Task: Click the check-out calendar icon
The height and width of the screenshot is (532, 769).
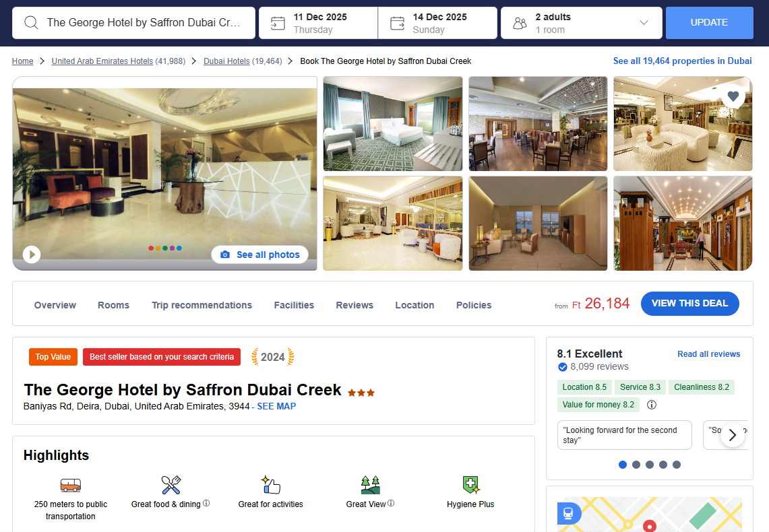Action: pyautogui.click(x=397, y=23)
